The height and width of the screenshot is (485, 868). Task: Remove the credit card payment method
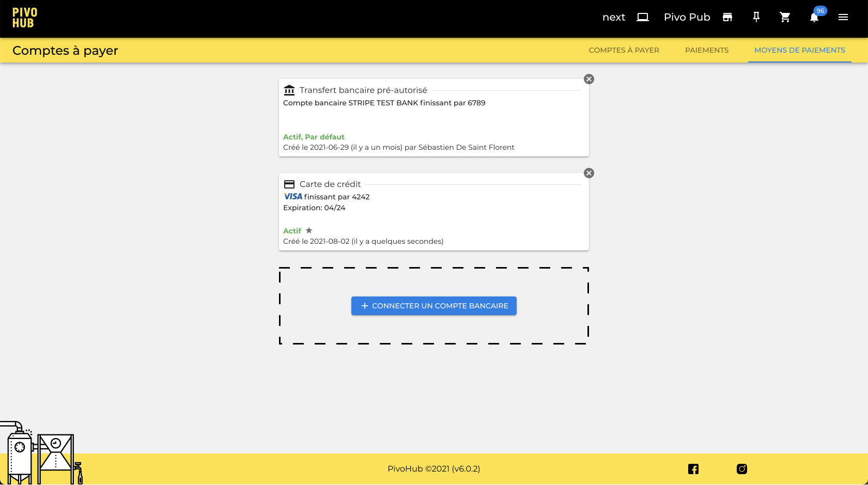(589, 173)
